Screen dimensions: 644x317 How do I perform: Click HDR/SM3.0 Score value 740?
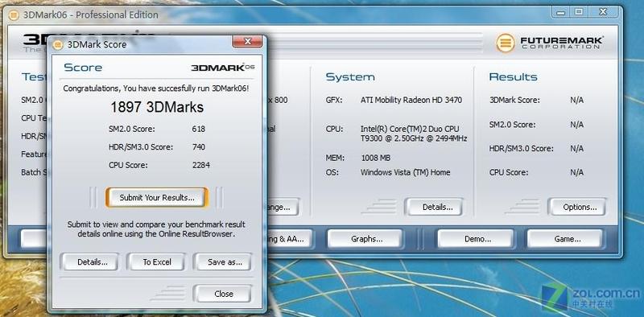tap(198, 147)
